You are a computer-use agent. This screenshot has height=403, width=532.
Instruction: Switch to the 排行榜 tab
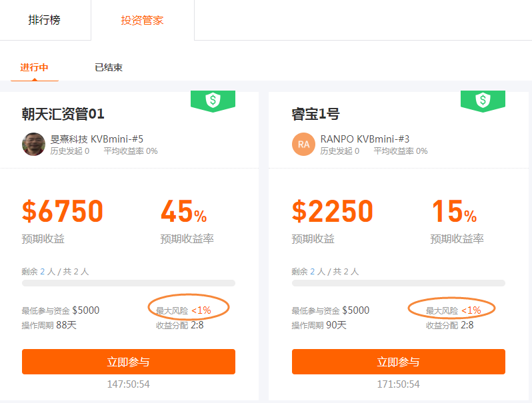click(x=44, y=20)
